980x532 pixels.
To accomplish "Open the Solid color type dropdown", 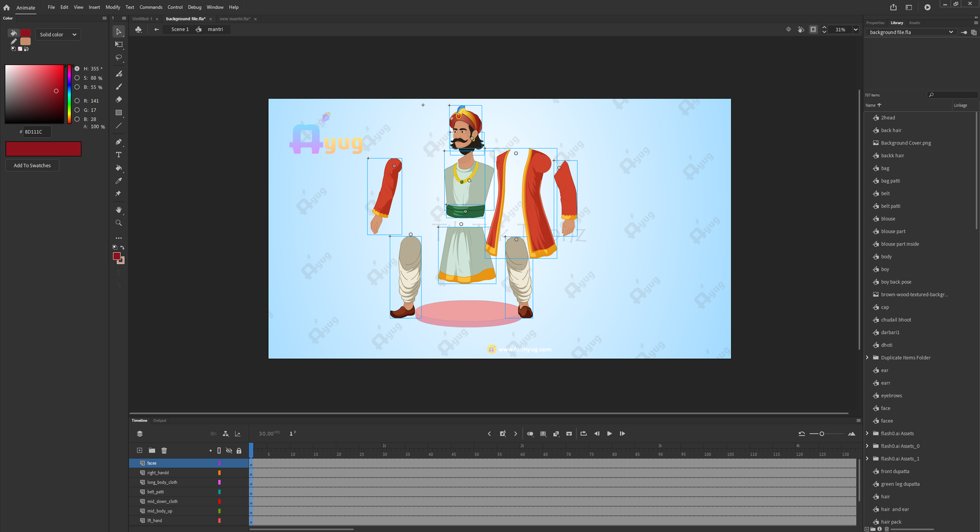I will (58, 35).
